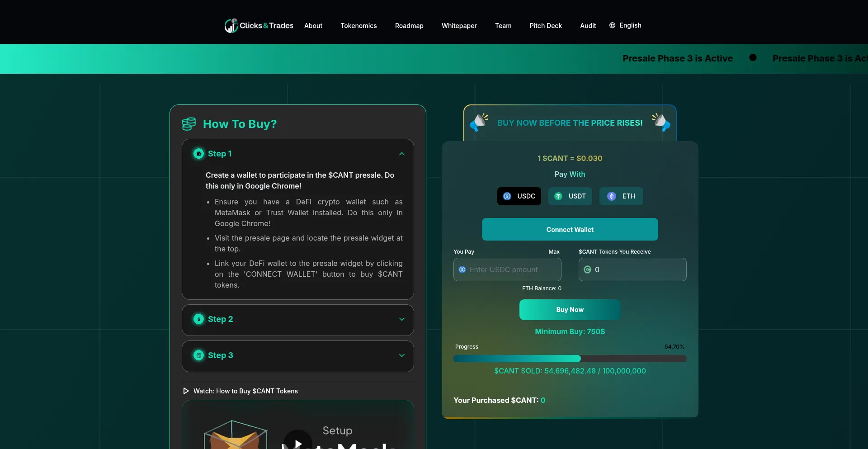Open the Pitch Deck link

tap(546, 26)
